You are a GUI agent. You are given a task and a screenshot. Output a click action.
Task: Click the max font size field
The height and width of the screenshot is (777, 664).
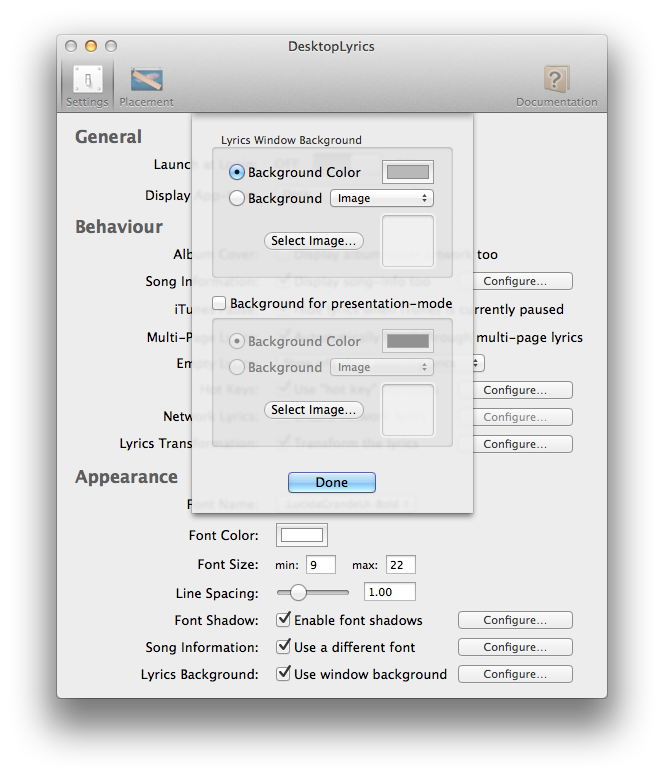[400, 564]
